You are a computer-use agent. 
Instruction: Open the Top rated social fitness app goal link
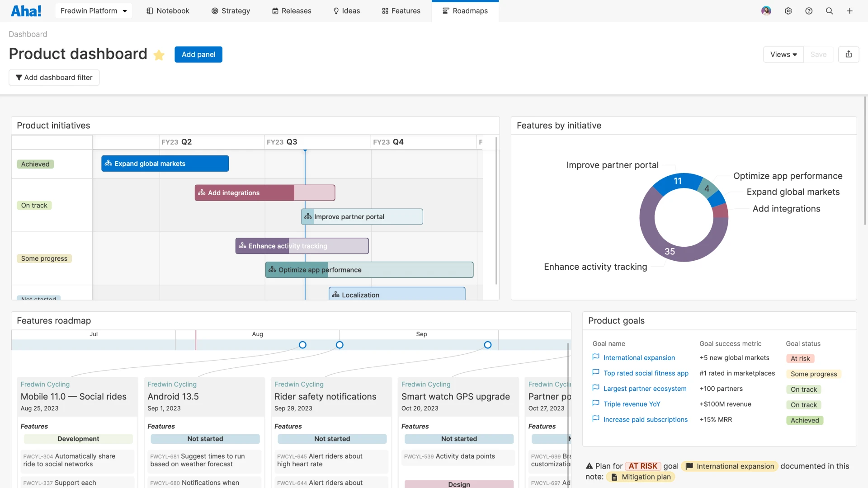coord(646,373)
